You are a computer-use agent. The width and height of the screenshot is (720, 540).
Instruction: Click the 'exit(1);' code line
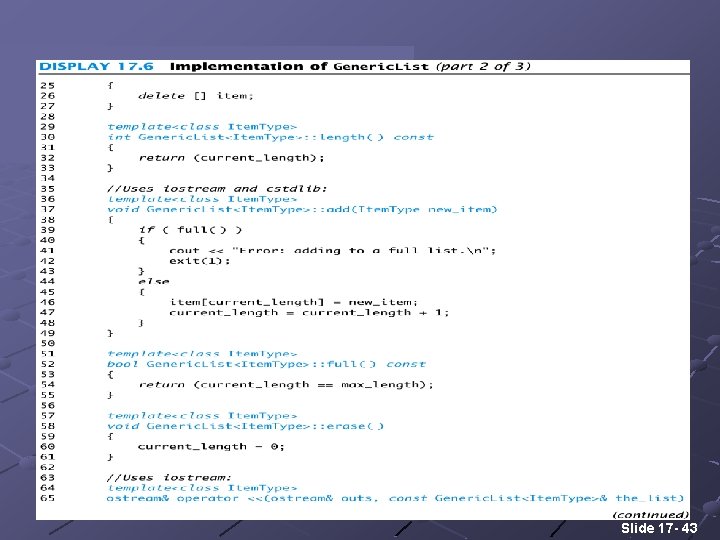(200, 261)
